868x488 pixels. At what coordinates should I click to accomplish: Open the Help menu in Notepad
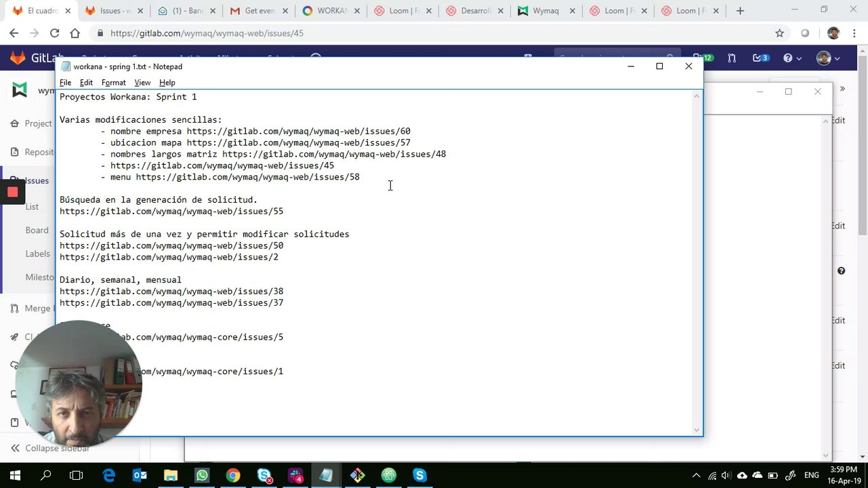point(167,83)
